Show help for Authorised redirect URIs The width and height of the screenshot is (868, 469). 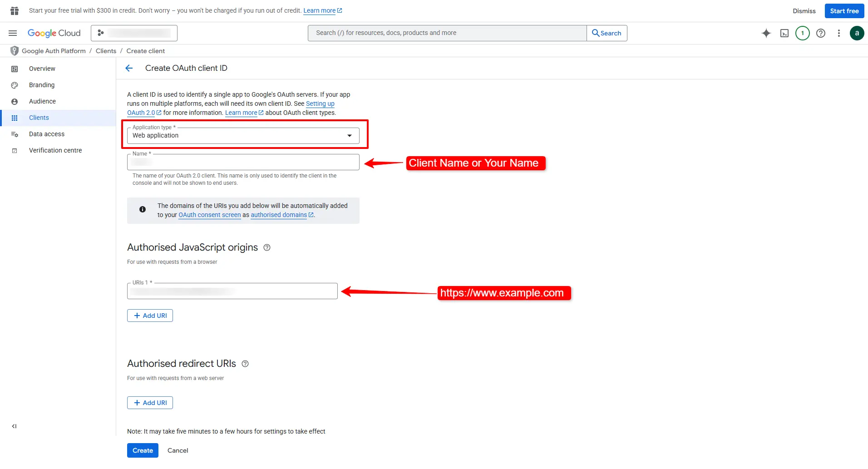(x=245, y=364)
